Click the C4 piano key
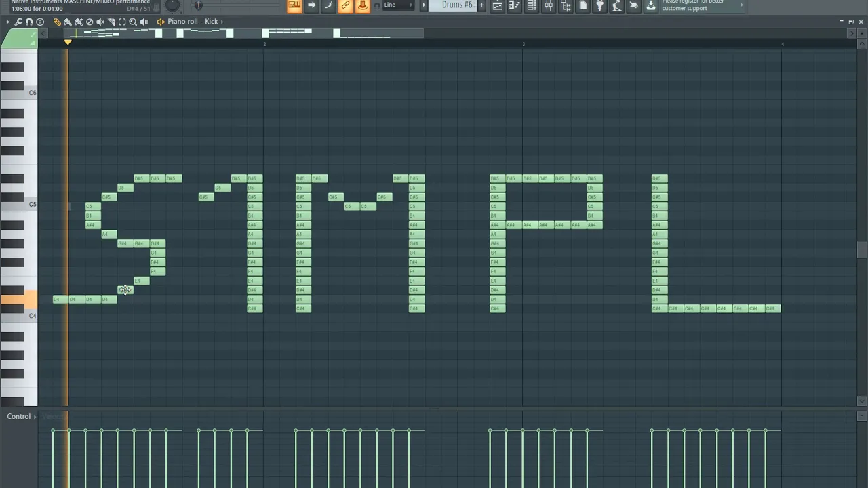868x488 pixels. point(18,316)
